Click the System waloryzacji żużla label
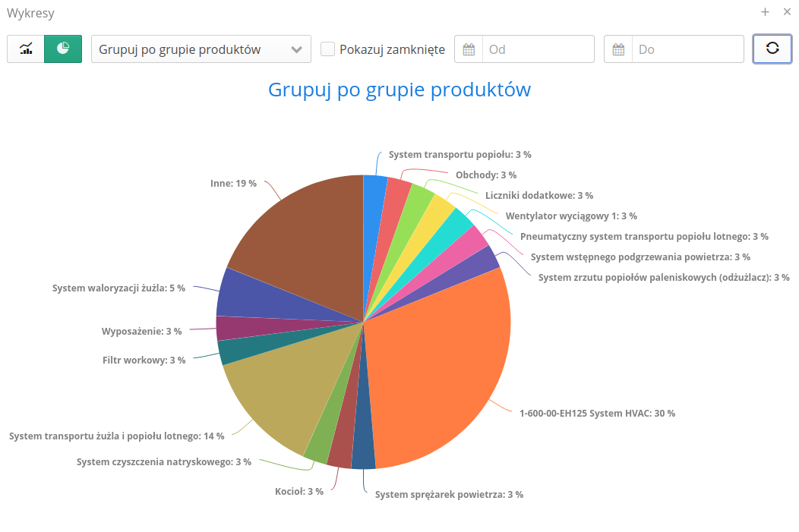 click(x=118, y=288)
